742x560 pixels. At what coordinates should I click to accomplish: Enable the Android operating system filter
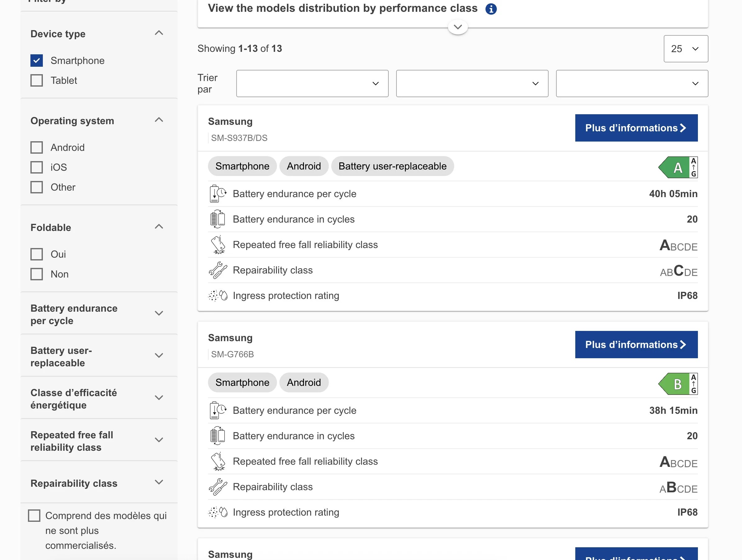[37, 147]
